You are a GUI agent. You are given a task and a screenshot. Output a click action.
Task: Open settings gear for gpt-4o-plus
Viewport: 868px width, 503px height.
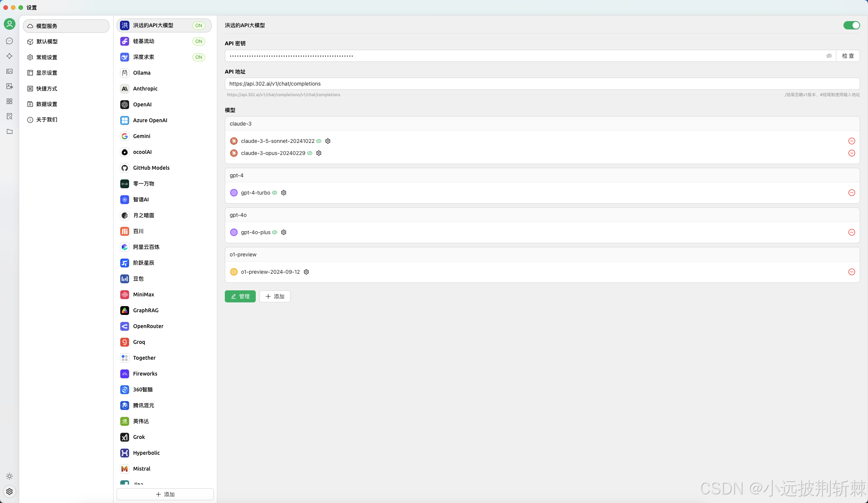[284, 232]
